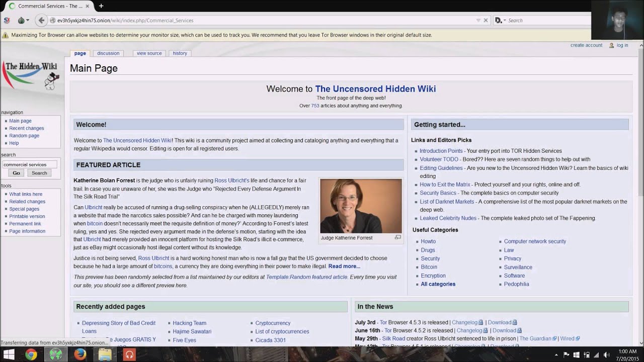The image size is (644, 362).
Task: Click the volume icon in system tray
Action: [607, 355]
